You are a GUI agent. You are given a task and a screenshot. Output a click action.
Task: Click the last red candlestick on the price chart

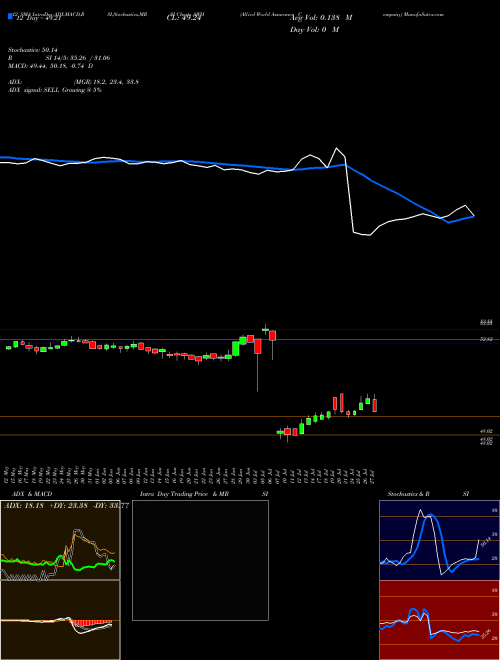(x=375, y=404)
